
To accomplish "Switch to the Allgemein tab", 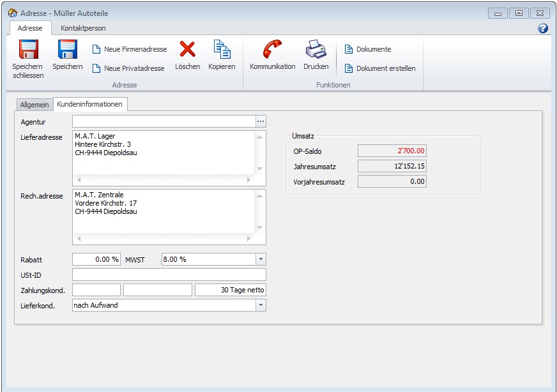I will pos(34,104).
